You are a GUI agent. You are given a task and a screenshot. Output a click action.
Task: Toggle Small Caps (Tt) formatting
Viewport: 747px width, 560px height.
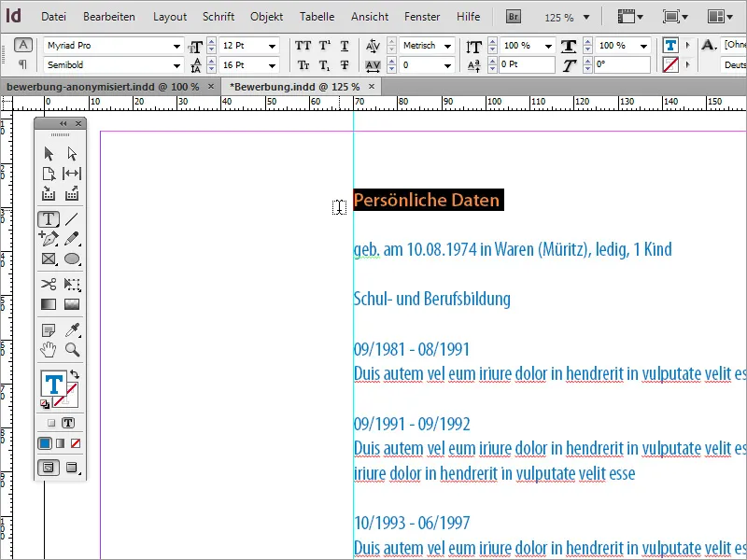(x=303, y=65)
